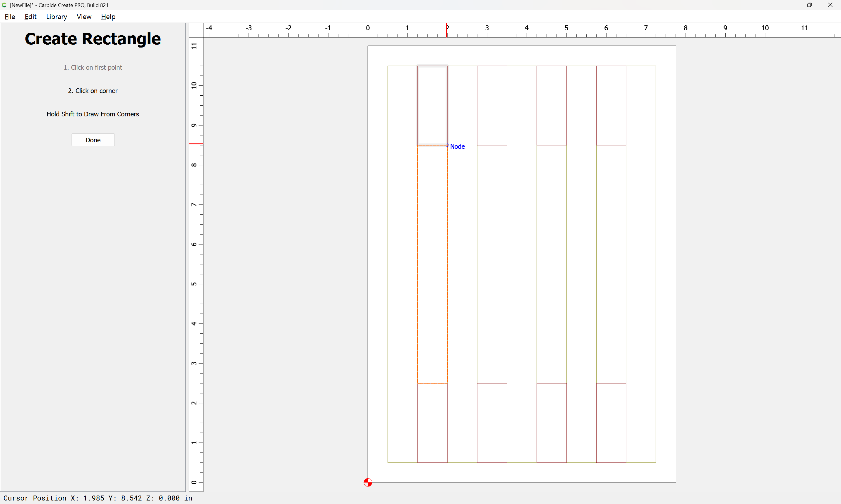Viewport: 841px width, 504px height.
Task: Click the red cursor marker on top ruler
Action: [x=446, y=31]
